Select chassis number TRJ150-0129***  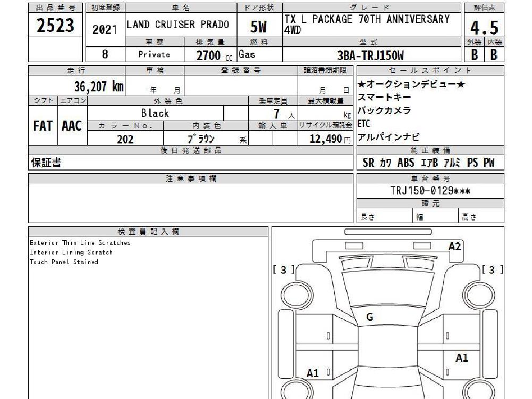430,191
